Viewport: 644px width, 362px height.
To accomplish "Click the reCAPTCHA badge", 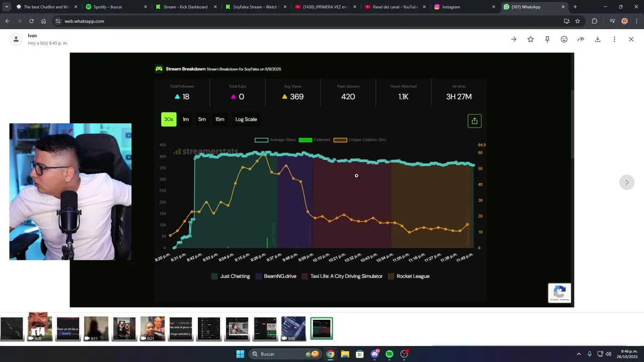I will (x=559, y=293).
